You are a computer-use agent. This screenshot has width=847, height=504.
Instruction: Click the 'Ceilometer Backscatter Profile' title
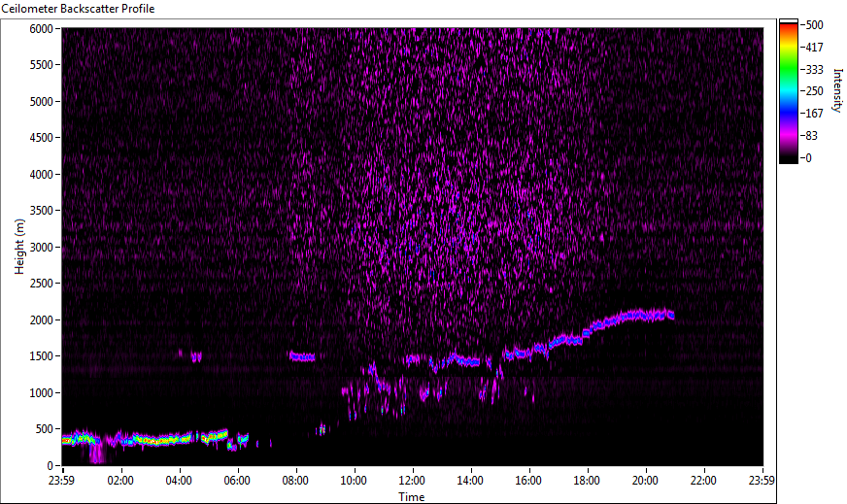[x=79, y=9]
